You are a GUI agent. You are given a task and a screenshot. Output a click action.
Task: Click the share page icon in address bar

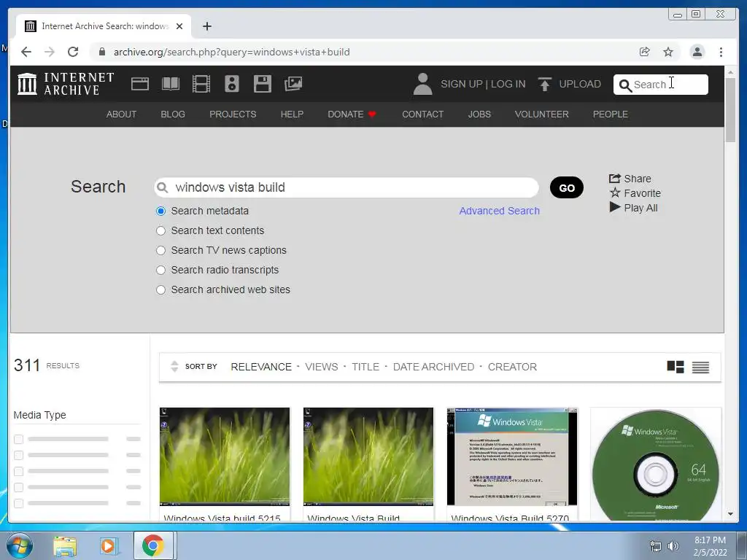pyautogui.click(x=645, y=52)
